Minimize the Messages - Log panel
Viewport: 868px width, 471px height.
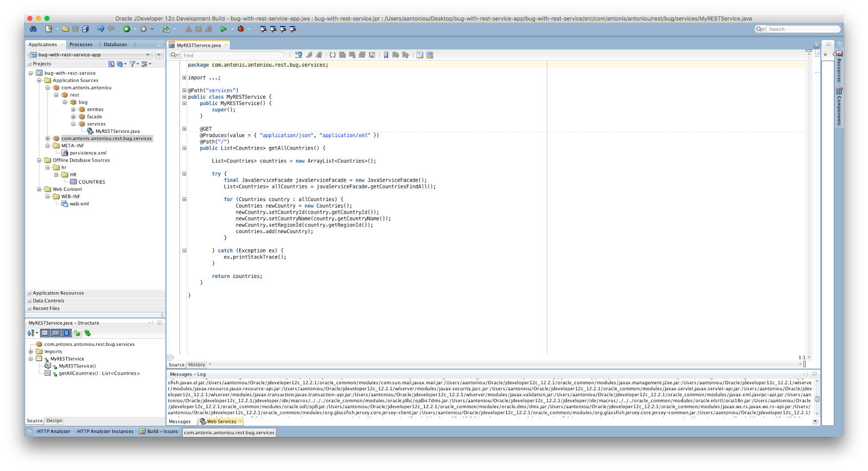pos(814,374)
